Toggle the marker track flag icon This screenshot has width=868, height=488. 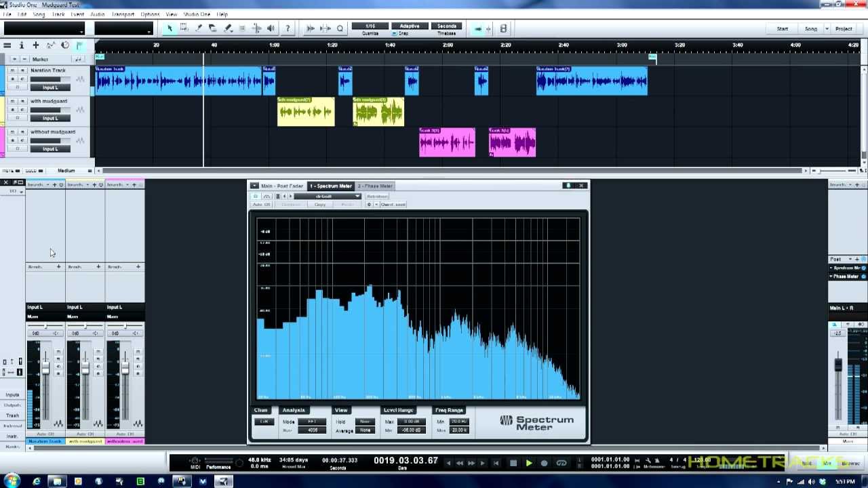(x=79, y=45)
